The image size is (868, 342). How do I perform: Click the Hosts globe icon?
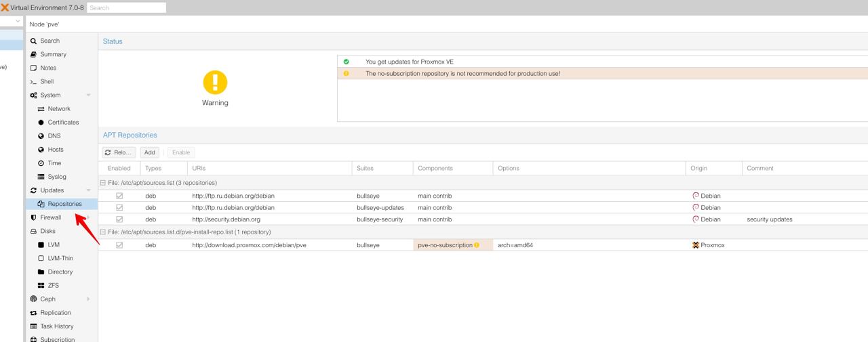41,150
